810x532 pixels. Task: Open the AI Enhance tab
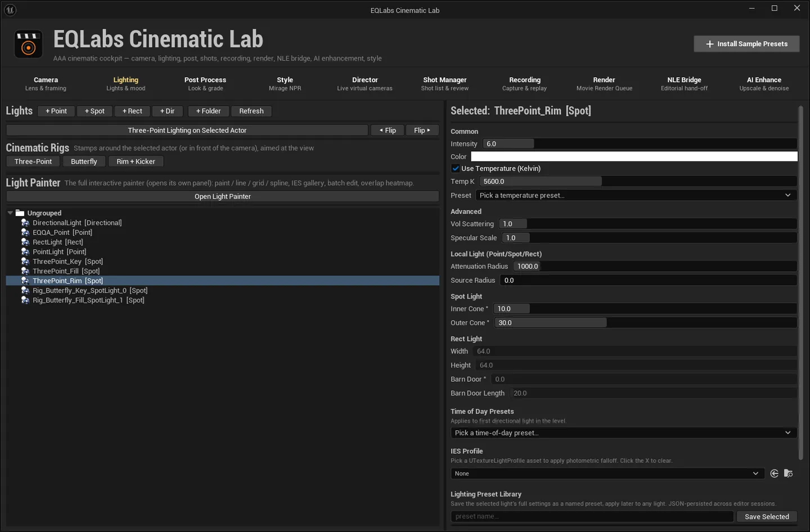pos(764,84)
